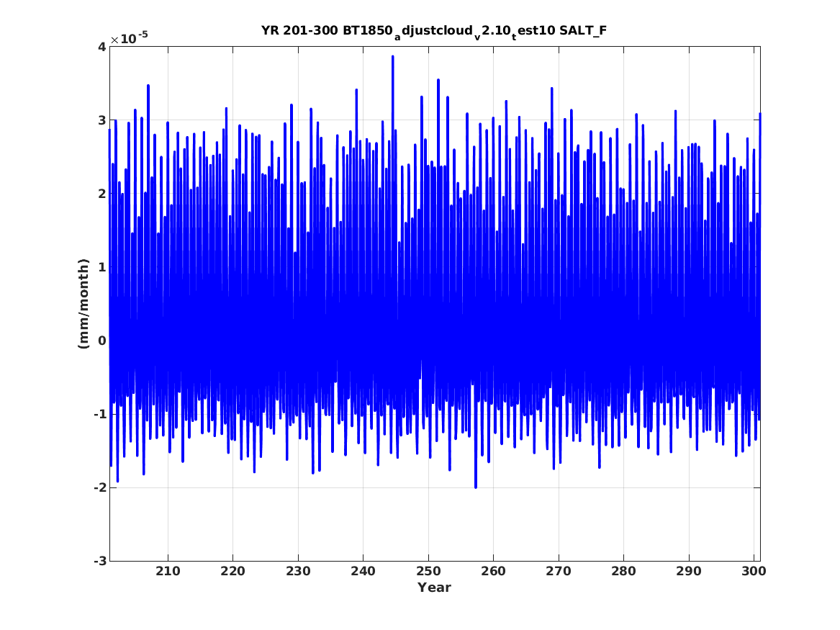
Task: Click y-axis tick label -1
Action: (x=100, y=415)
